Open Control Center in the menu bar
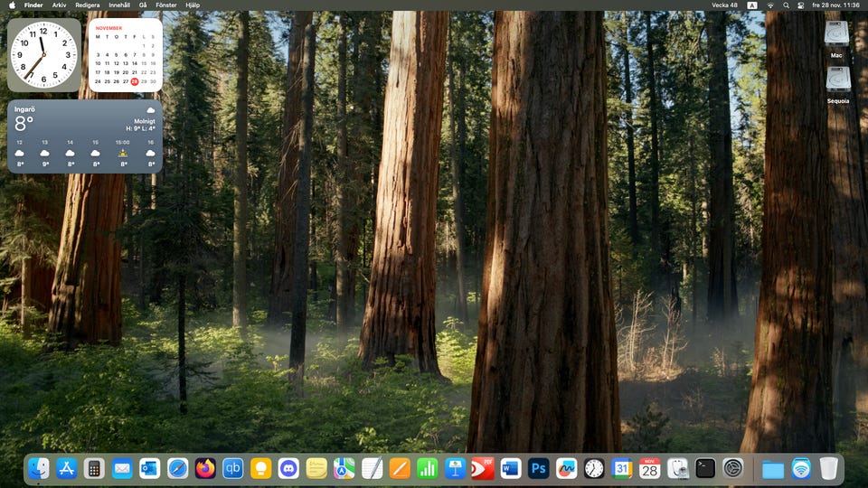868x488 pixels. point(801,5)
